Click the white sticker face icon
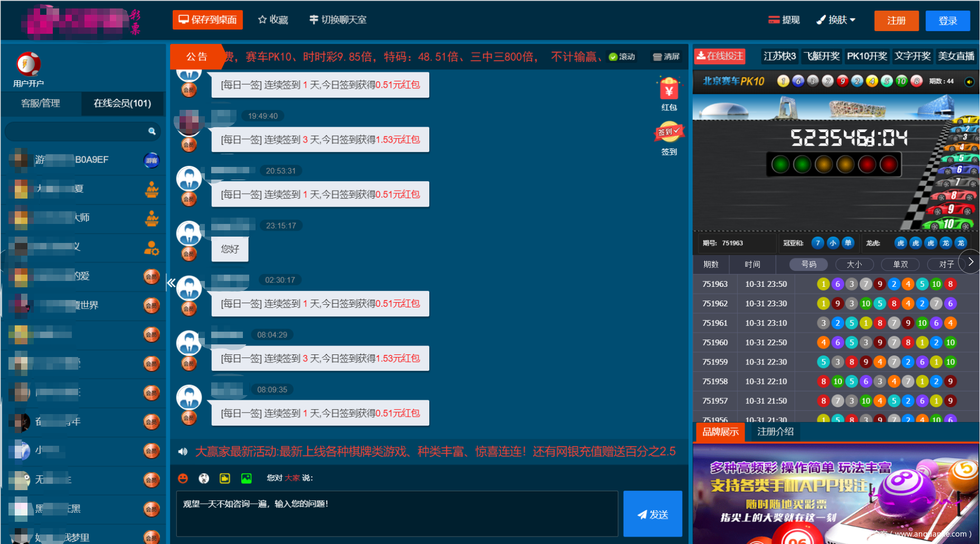 coord(204,478)
